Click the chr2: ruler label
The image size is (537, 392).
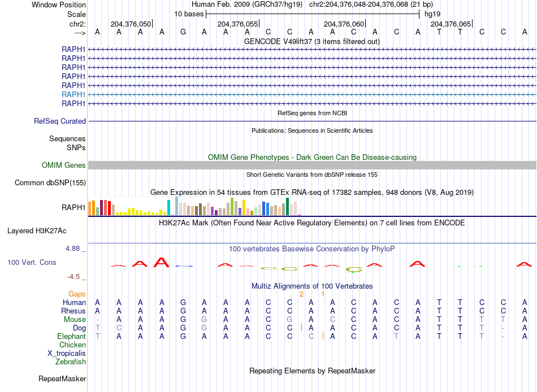[77, 24]
